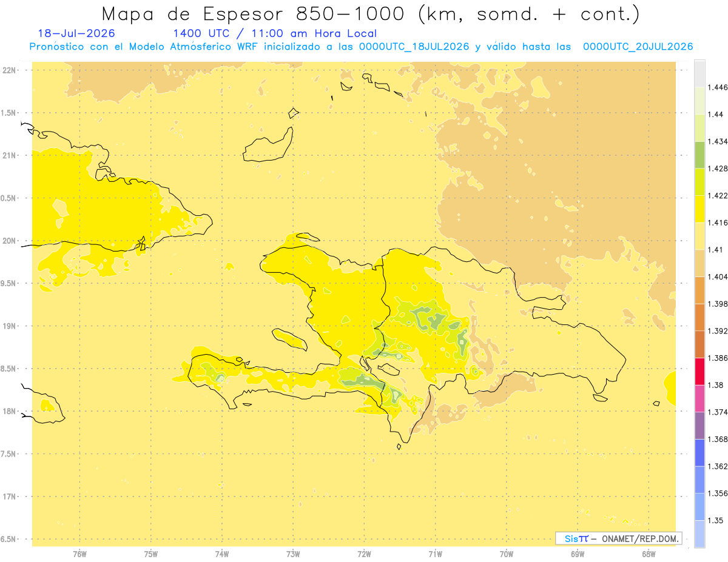
Task: Pick the lightest blue swatch below 1.35
Action: click(699, 534)
